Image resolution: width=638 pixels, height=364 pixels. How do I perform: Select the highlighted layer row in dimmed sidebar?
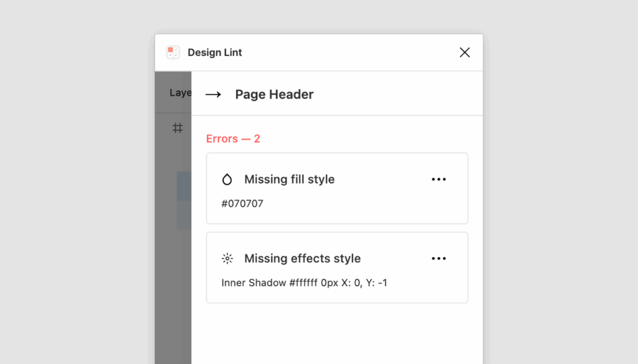184,186
